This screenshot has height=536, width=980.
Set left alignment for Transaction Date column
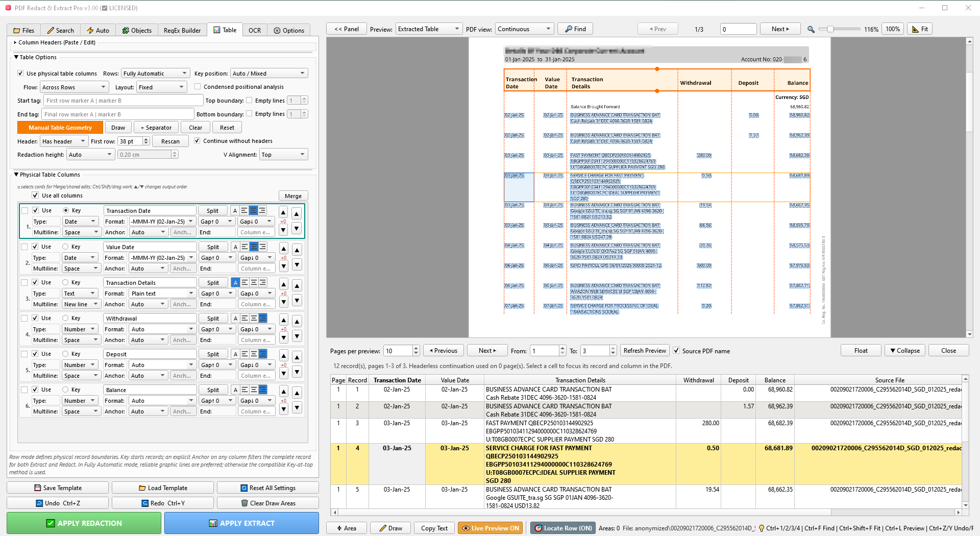[x=244, y=210]
